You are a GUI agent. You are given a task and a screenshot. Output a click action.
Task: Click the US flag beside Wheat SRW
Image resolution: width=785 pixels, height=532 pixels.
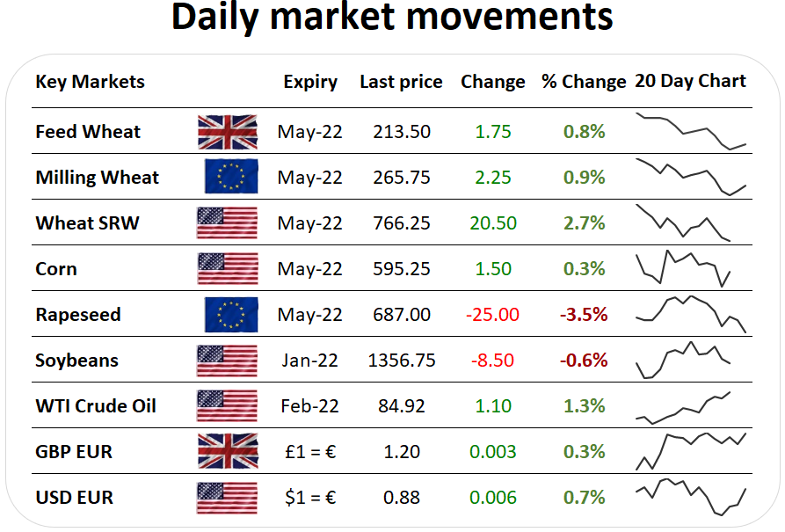[x=228, y=223]
